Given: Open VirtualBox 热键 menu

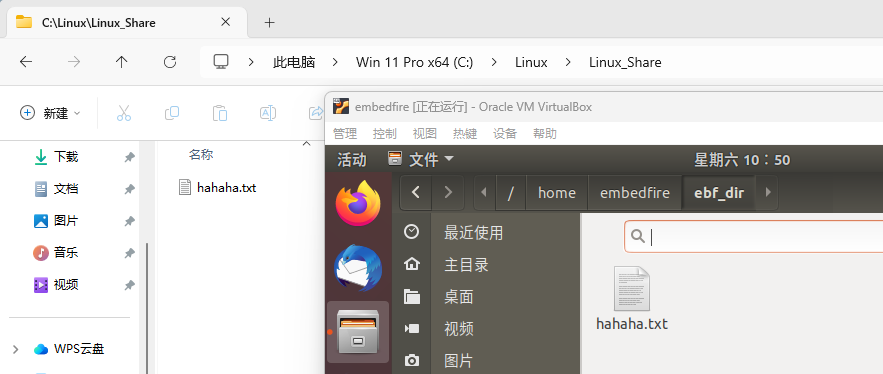Looking at the screenshot, I should pyautogui.click(x=465, y=133).
